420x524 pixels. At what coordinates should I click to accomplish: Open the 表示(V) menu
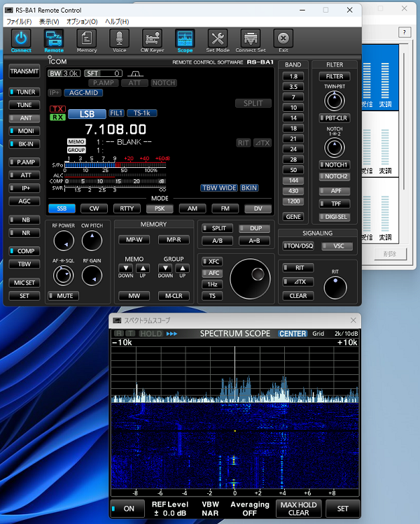click(49, 22)
